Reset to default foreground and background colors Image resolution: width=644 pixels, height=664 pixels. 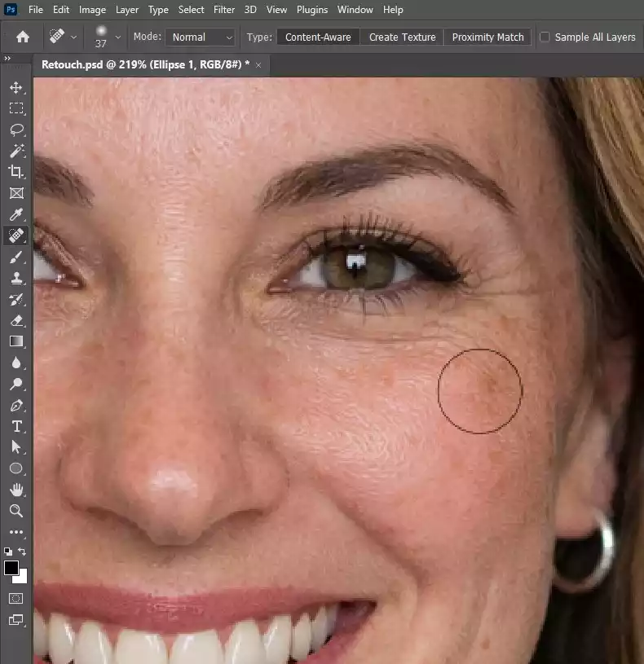(7, 552)
